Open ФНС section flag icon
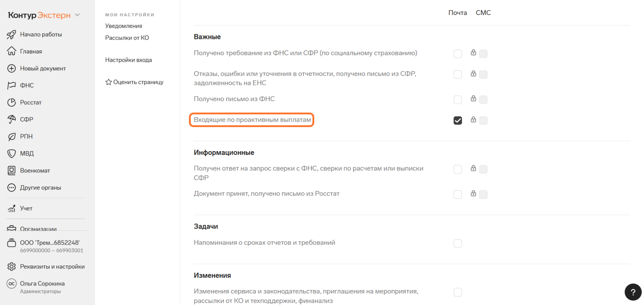Viewport: 644px width, 305px height. click(x=12, y=85)
